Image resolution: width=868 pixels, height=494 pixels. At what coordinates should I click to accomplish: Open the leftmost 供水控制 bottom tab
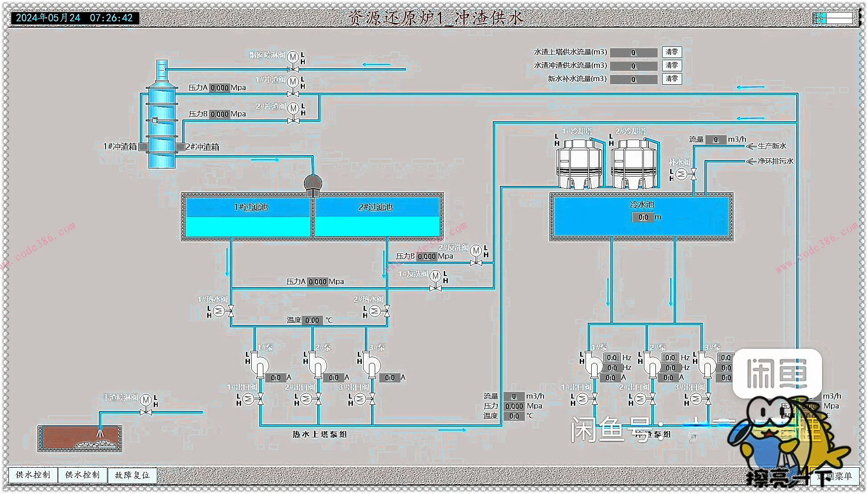tap(33, 475)
